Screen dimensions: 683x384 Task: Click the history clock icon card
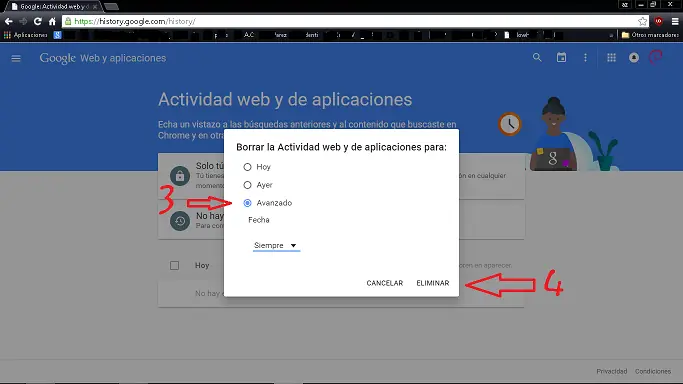180,221
